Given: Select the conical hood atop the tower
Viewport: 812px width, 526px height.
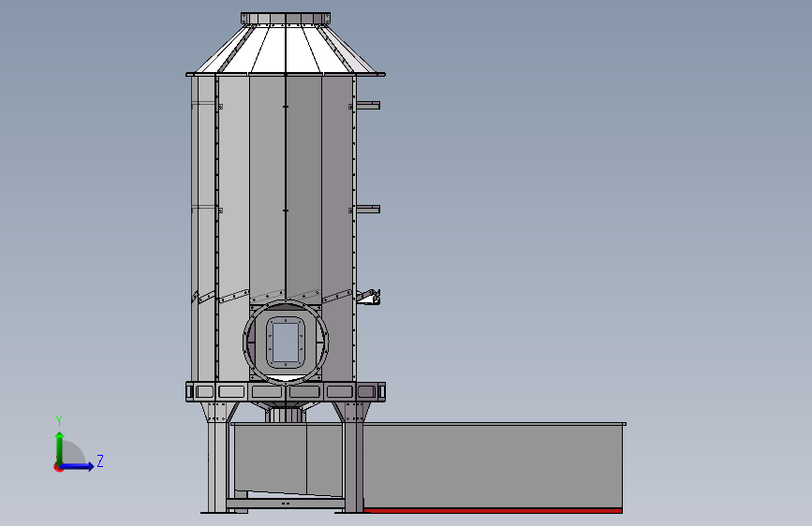Looking at the screenshot, I should [x=286, y=49].
